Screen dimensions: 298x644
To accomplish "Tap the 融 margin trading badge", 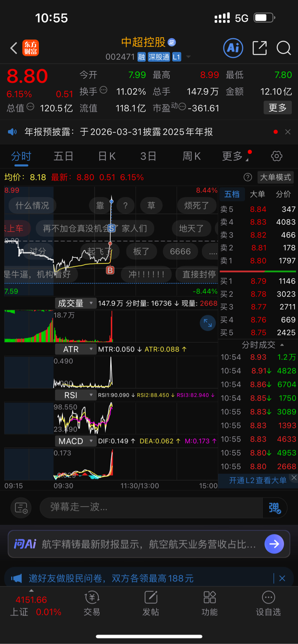I will (141, 57).
